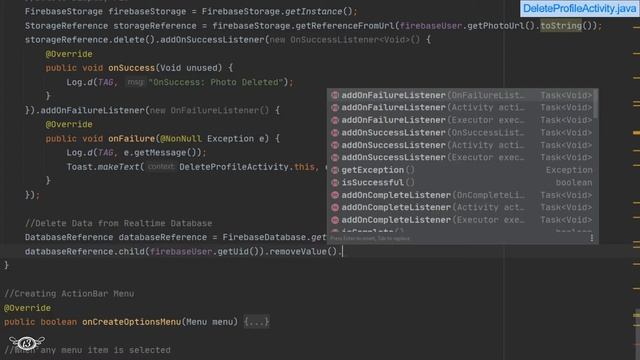Viewport: 640px width, 360px height.
Task: Click the autocomplete popup's vertical scrollbar
Action: (596, 104)
